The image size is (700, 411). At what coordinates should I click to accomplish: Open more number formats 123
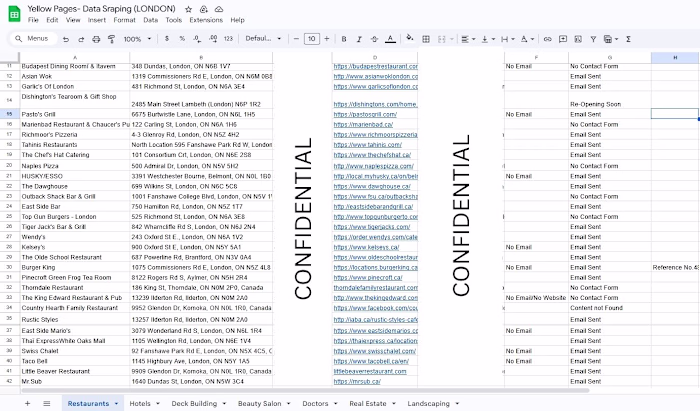coord(228,39)
